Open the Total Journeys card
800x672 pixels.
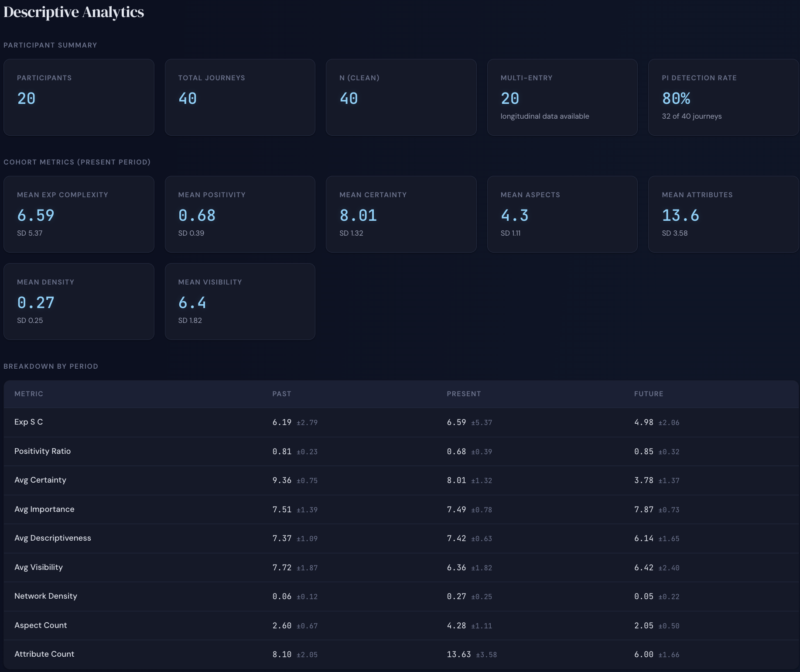[x=240, y=97]
